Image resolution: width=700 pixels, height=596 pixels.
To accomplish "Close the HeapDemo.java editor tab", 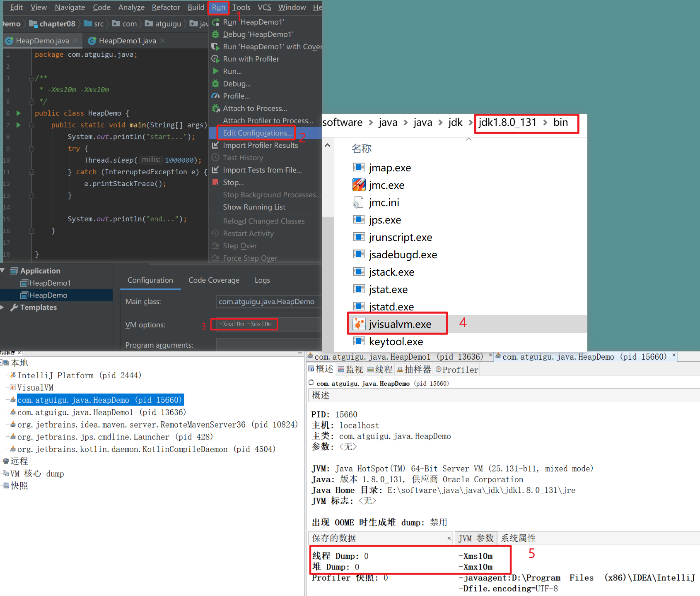I will click(75, 41).
